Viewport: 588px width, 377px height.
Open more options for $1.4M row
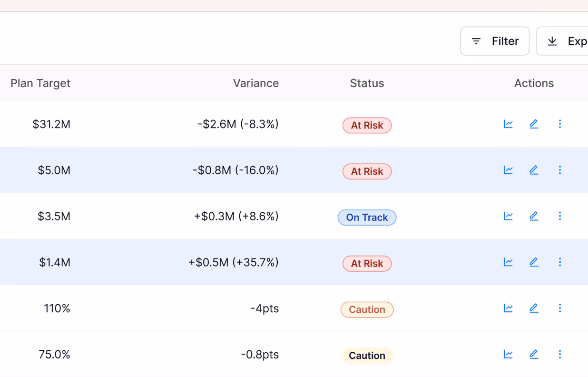coord(560,262)
